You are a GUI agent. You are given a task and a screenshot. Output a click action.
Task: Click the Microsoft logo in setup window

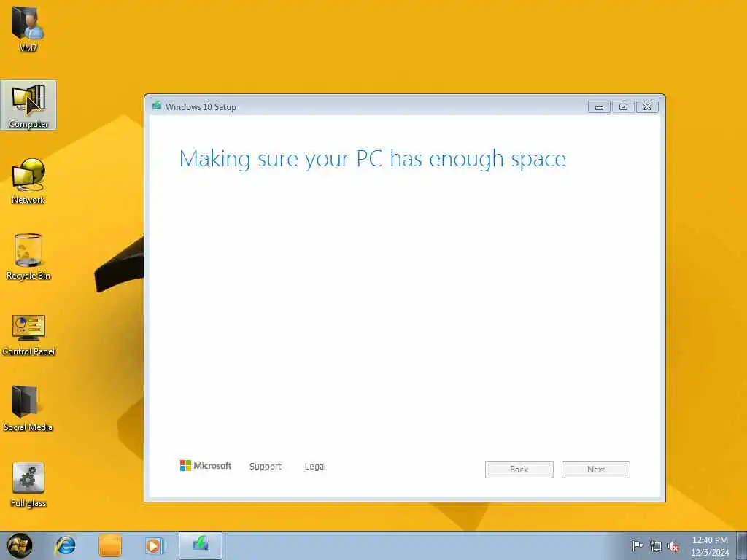(x=205, y=466)
